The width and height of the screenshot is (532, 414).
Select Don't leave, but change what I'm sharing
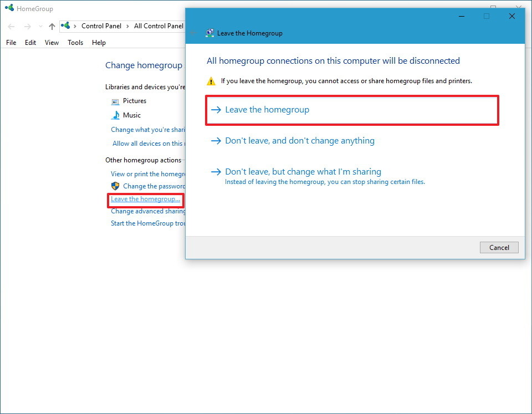point(302,172)
